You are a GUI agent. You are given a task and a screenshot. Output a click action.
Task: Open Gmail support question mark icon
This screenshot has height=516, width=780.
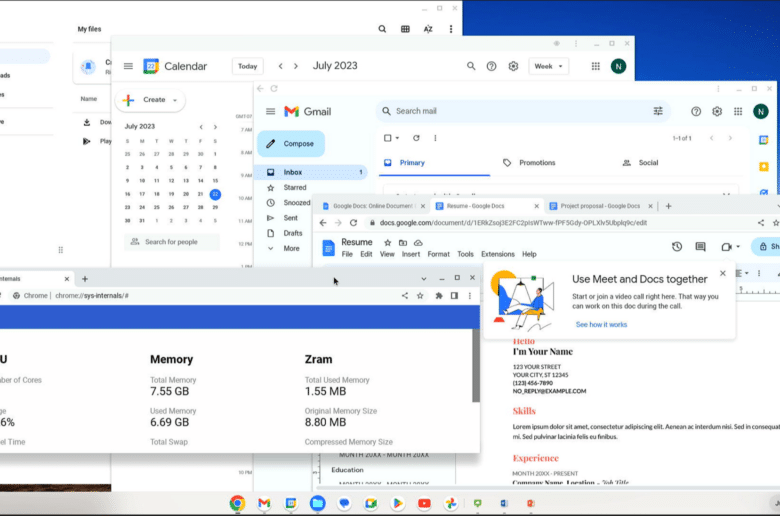(x=696, y=111)
